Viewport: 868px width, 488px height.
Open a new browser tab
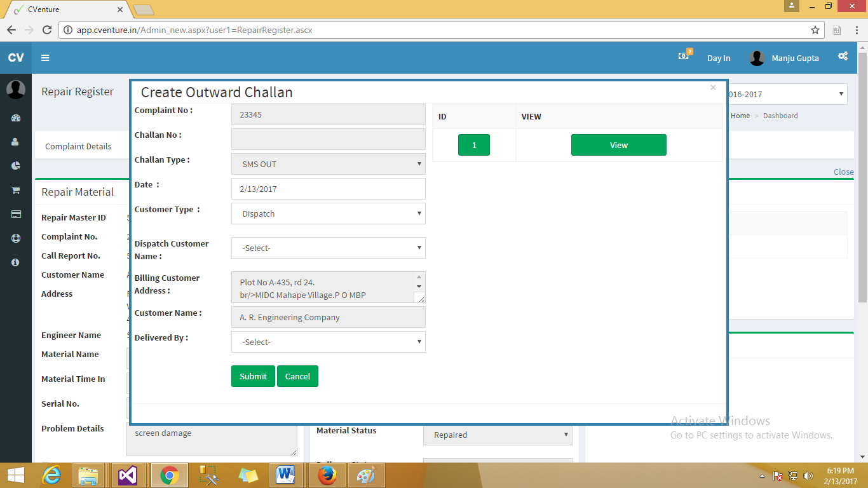(143, 10)
